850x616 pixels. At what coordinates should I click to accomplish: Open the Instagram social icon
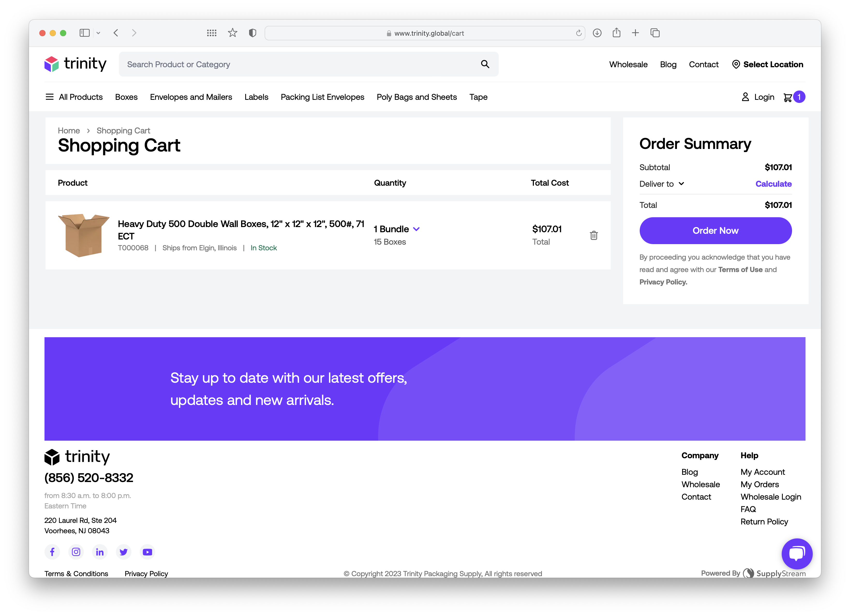(x=76, y=552)
